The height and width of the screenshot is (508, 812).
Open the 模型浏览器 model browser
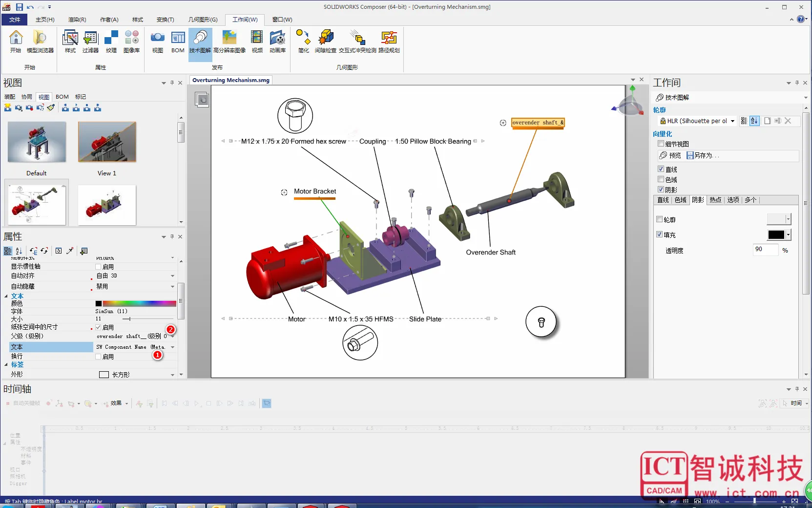[x=40, y=42]
